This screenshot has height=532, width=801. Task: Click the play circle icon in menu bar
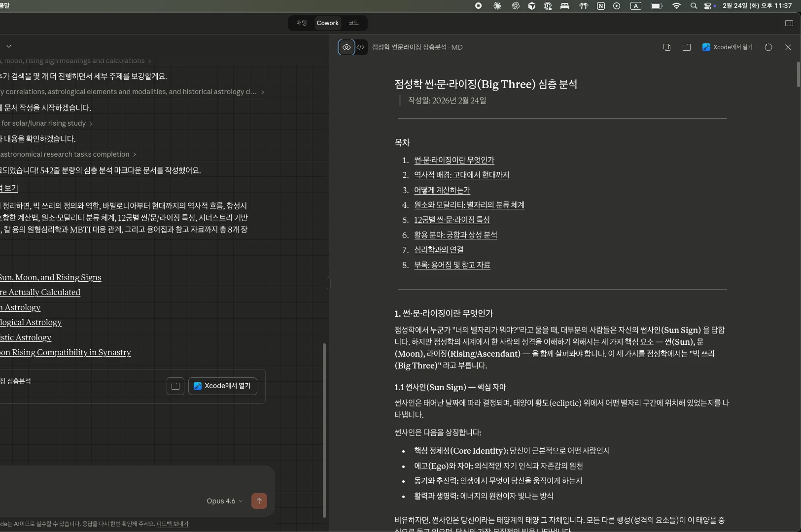tap(617, 6)
